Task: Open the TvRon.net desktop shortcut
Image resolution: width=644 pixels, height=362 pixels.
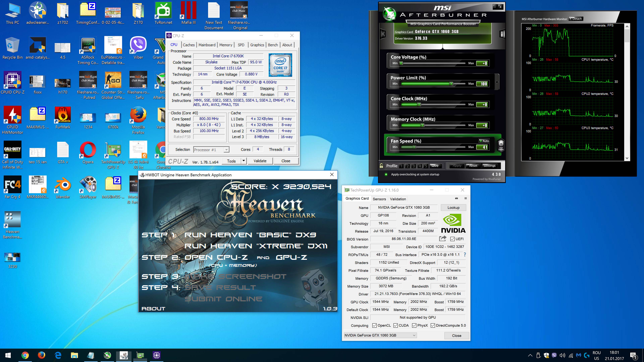Action: point(163,13)
